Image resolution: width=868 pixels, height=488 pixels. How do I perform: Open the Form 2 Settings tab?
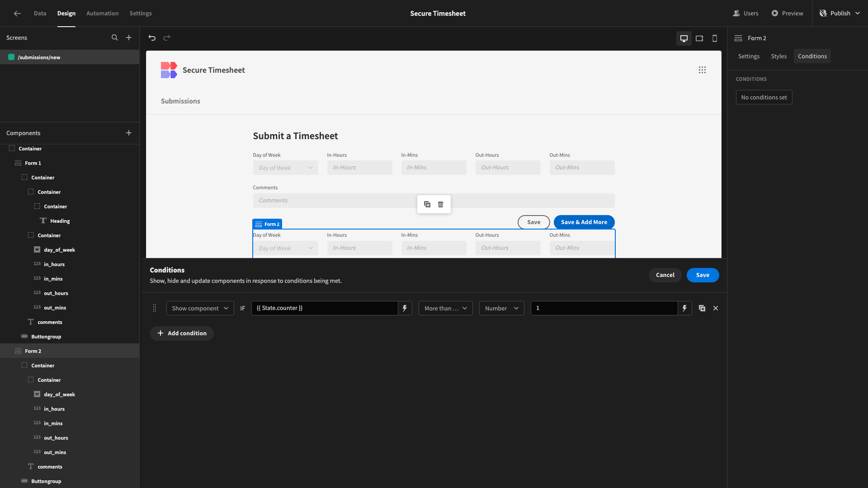tap(749, 56)
